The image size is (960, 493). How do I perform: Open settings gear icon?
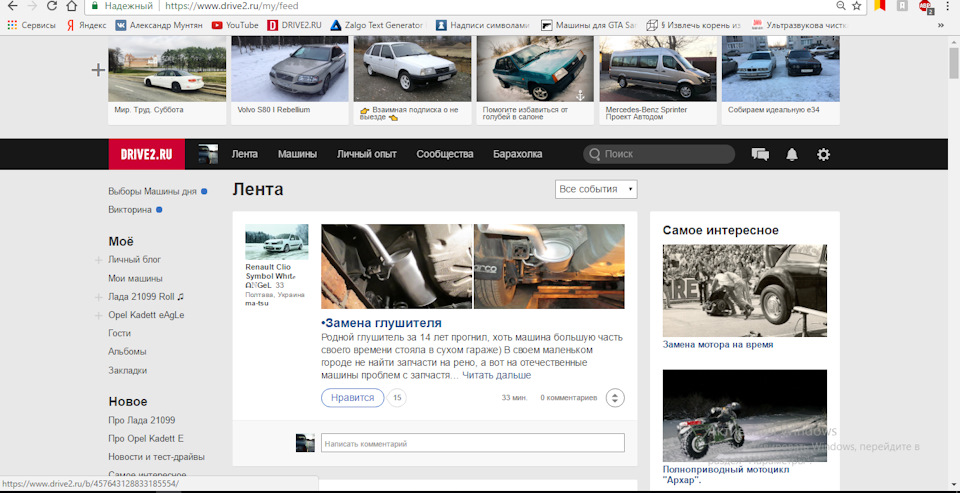(823, 154)
